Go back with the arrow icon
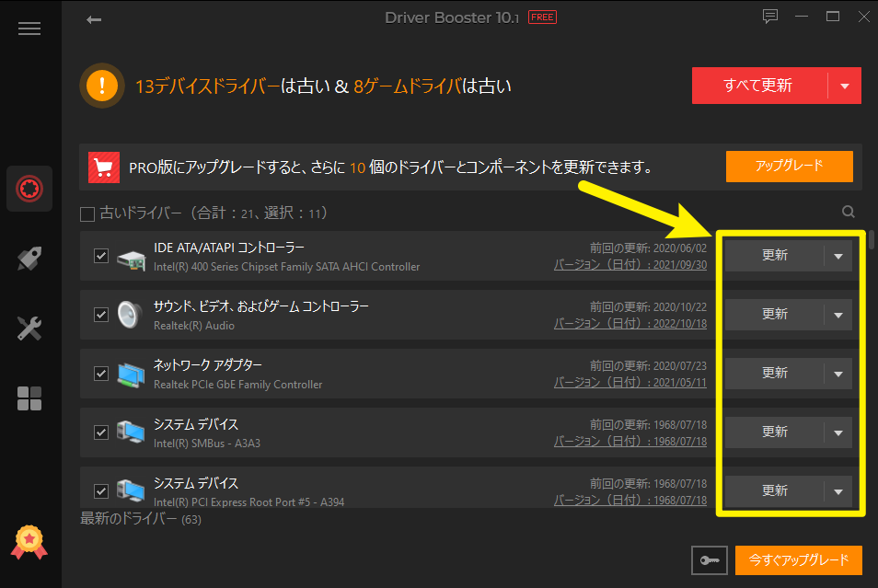This screenshot has width=878, height=588. pos(94,19)
